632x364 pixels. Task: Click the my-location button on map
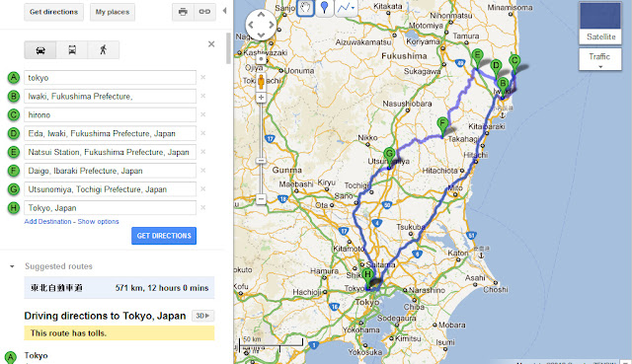(261, 59)
